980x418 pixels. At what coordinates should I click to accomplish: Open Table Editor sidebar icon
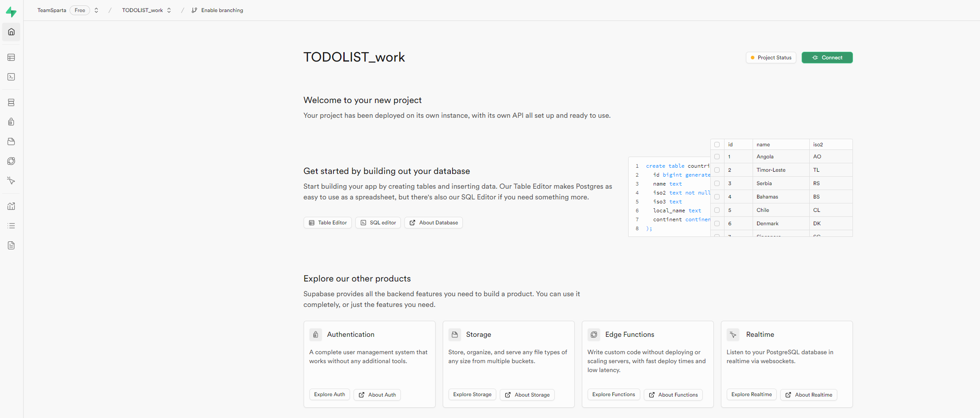pyautogui.click(x=11, y=57)
